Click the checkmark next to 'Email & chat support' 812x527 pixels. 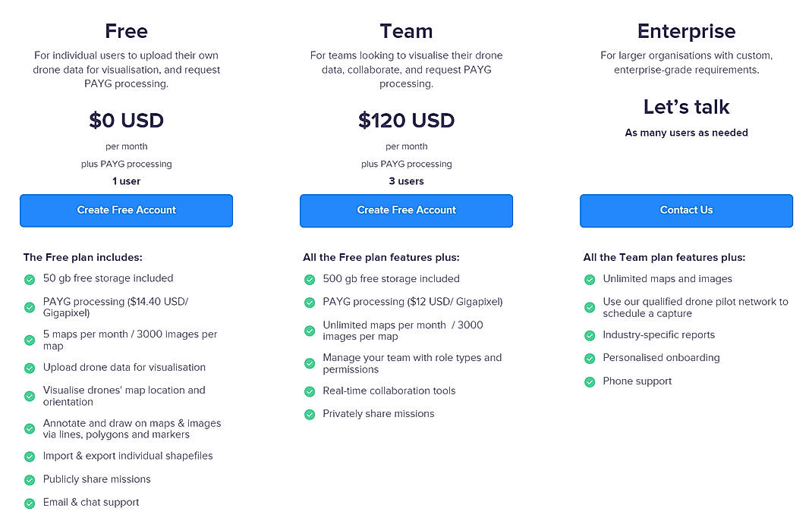(x=29, y=503)
